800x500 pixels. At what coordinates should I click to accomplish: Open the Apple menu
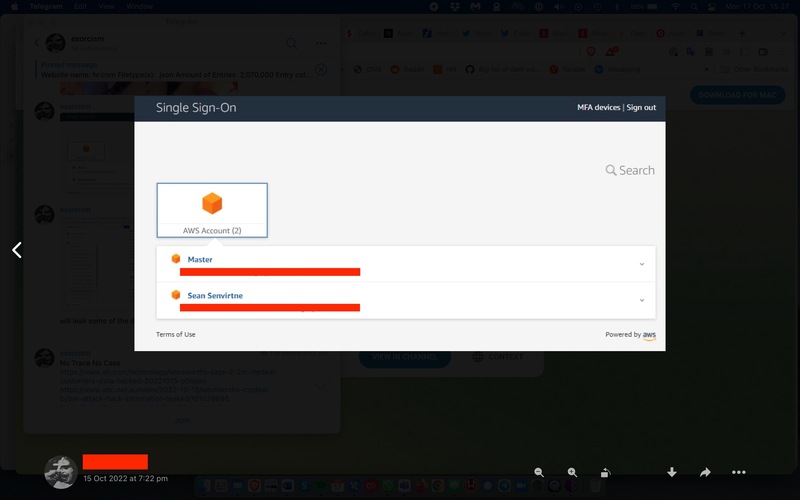[14, 6]
